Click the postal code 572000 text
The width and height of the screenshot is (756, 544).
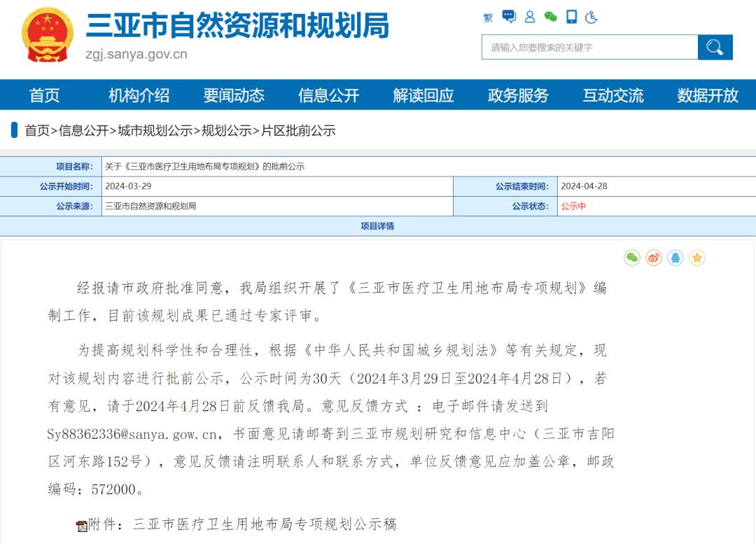coord(114,489)
